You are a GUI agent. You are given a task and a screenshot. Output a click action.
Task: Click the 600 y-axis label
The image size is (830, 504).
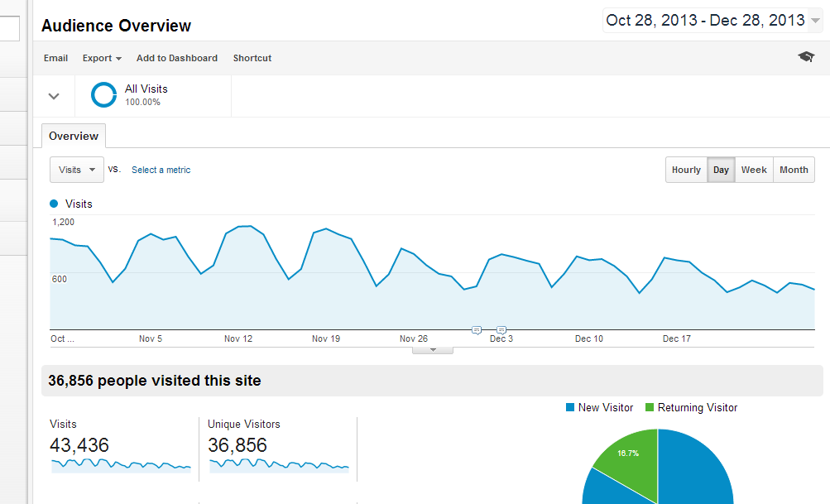click(60, 279)
